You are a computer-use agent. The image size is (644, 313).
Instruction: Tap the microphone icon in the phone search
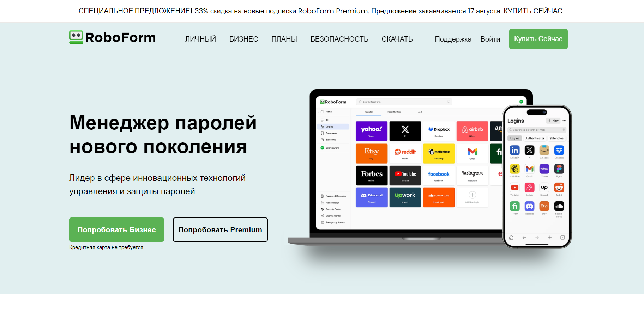564,130
